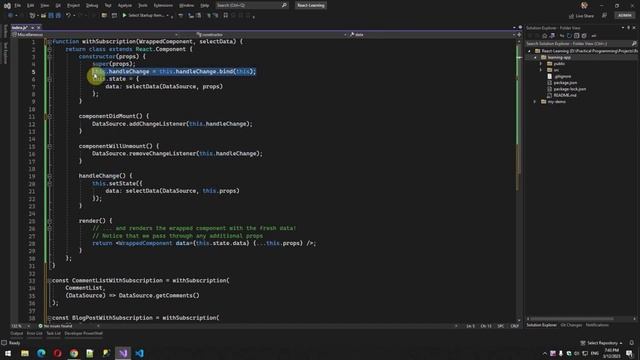Pin the index.js tab with the pin icon
Image resolution: width=640 pixels, height=360 pixels.
pyautogui.click(x=33, y=27)
